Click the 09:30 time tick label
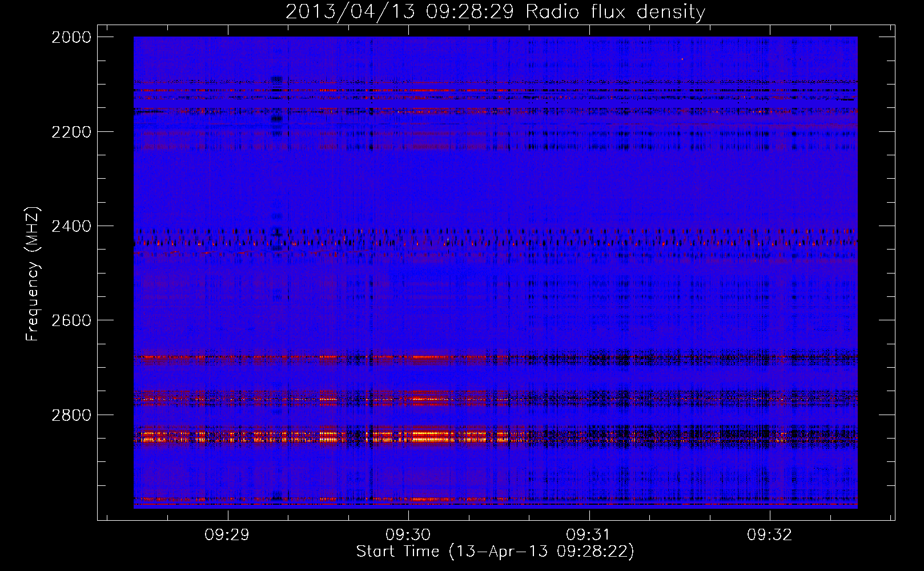924x571 pixels. click(x=408, y=535)
